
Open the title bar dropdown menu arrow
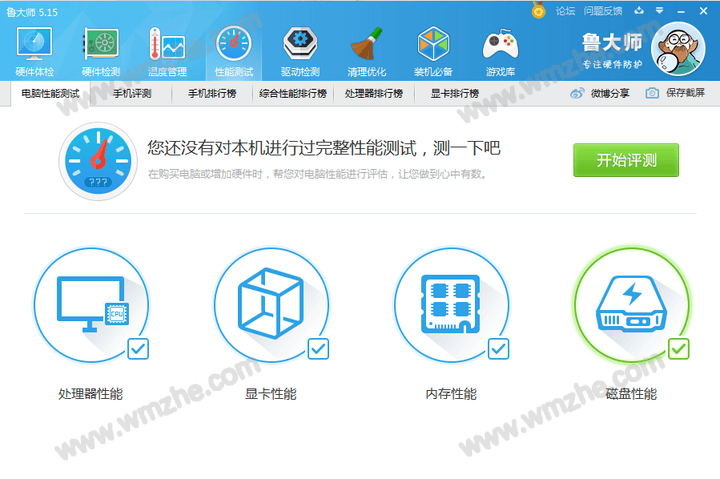point(638,11)
